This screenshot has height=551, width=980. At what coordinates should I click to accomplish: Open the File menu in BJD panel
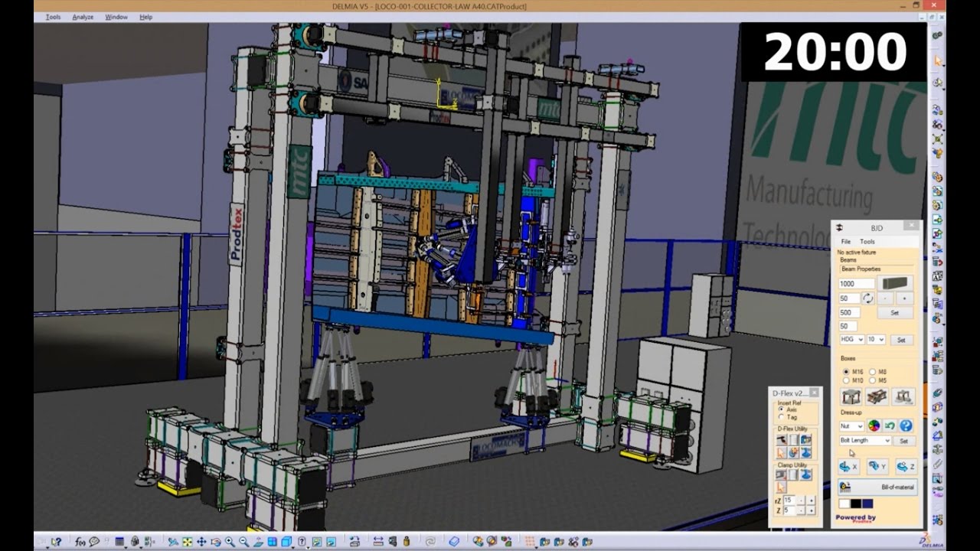(x=846, y=242)
